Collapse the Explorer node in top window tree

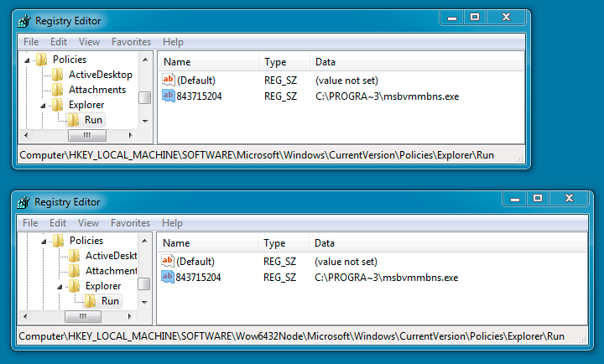tap(44, 105)
